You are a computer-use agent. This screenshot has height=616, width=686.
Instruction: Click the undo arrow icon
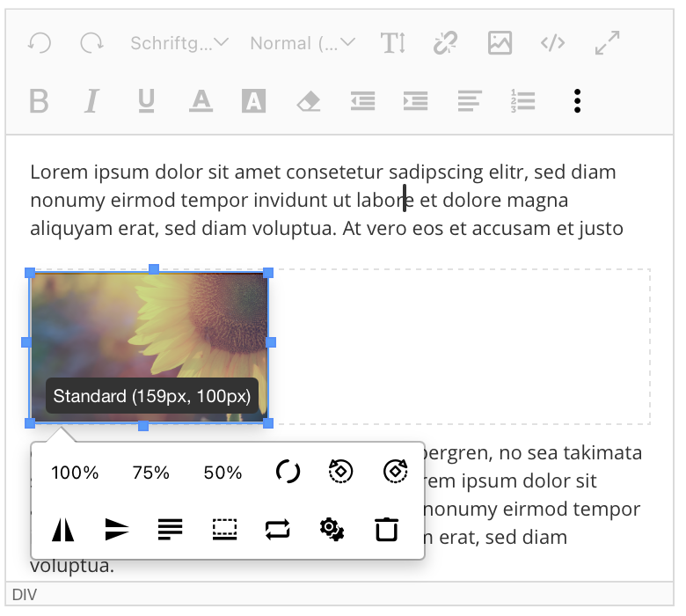point(40,43)
